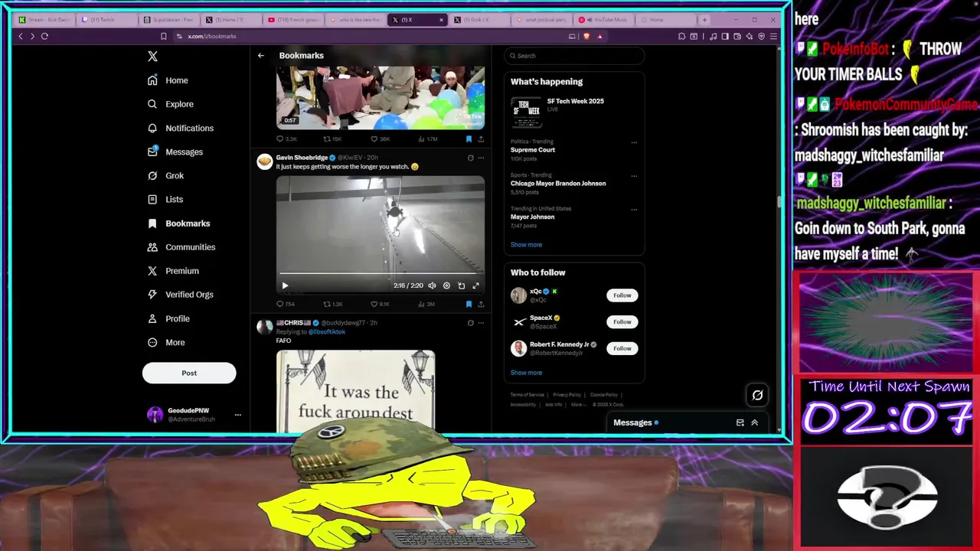Viewport: 980px width, 551px height.
Task: Reload the page with the browser refresh button
Action: tap(44, 36)
